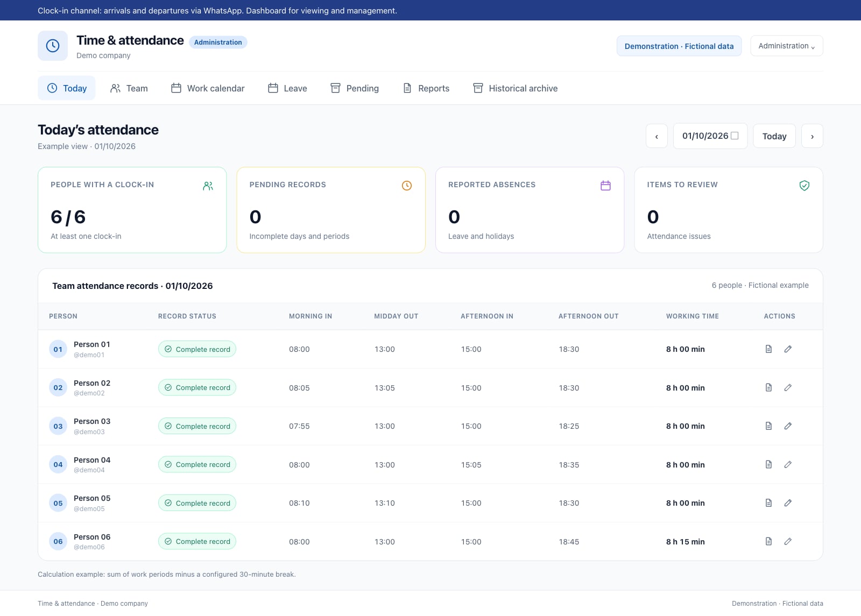
Task: Click the orange clock icon on Pending Records
Action: point(407,186)
